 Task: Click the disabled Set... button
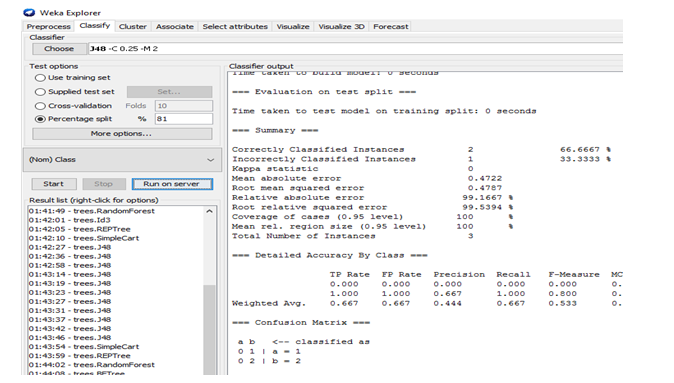click(x=169, y=92)
